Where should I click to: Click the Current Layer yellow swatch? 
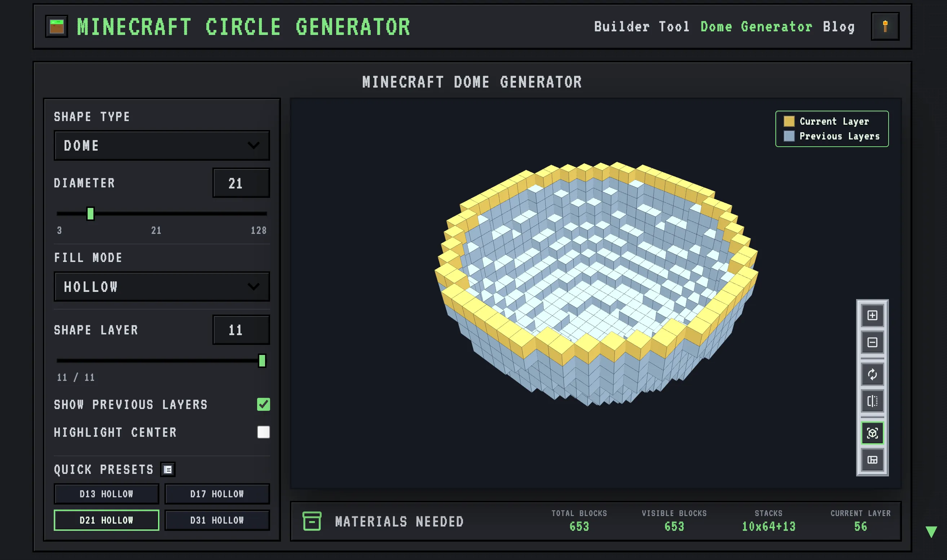[x=789, y=121]
